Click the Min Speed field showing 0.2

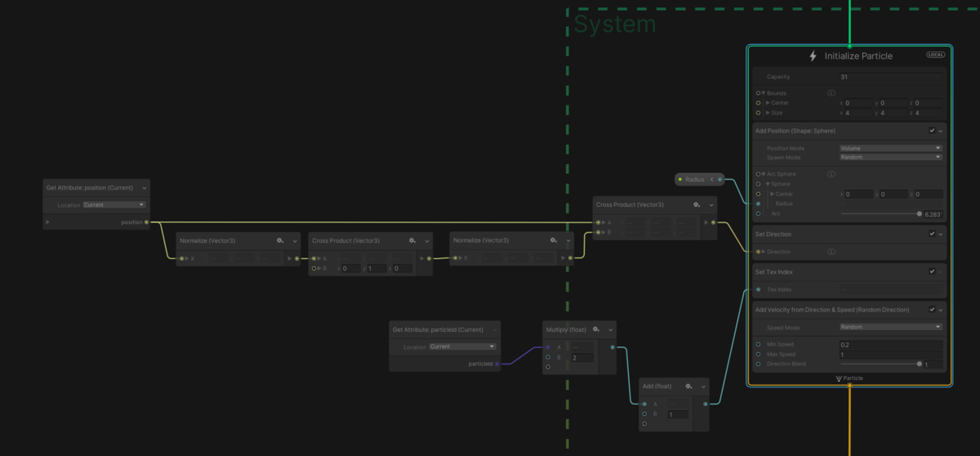(x=891, y=345)
